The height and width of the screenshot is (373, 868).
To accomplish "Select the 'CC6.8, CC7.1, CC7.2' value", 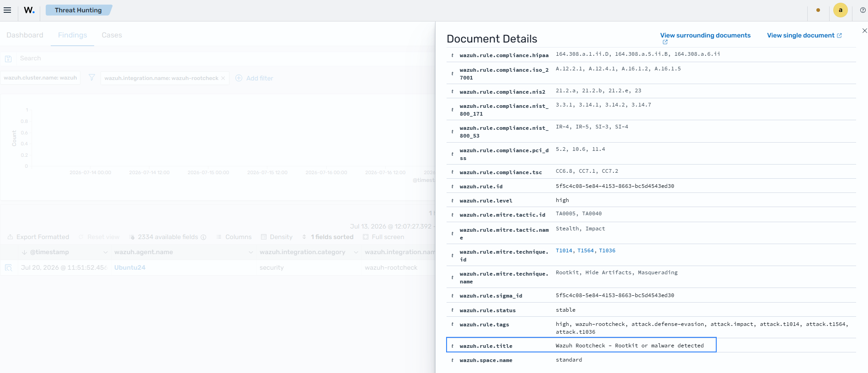I will 587,171.
